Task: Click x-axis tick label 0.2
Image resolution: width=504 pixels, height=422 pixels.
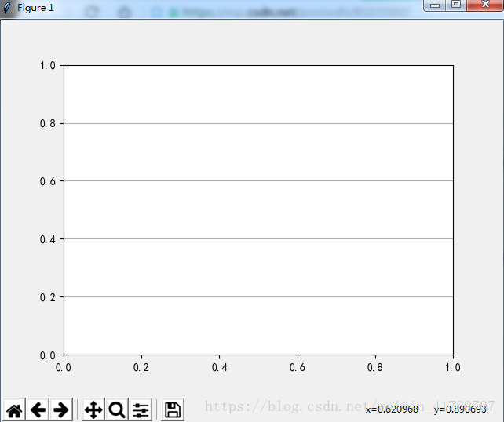Action: tap(141, 367)
